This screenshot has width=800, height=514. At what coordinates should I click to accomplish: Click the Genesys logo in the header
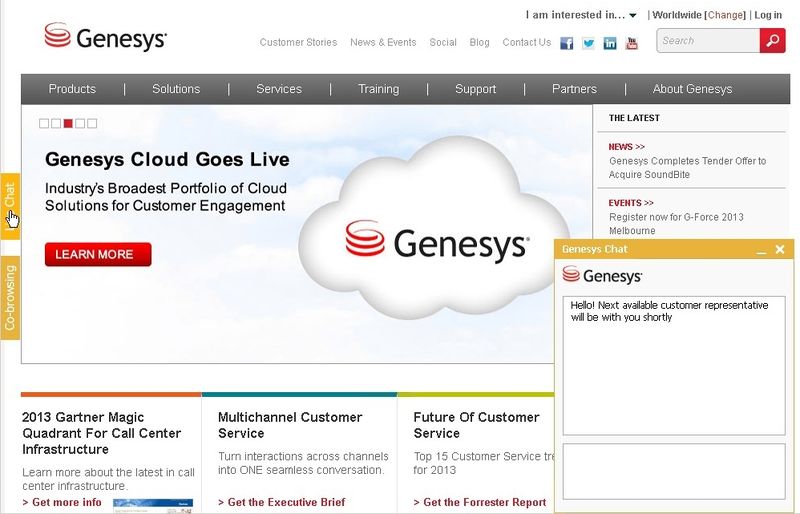[106, 37]
